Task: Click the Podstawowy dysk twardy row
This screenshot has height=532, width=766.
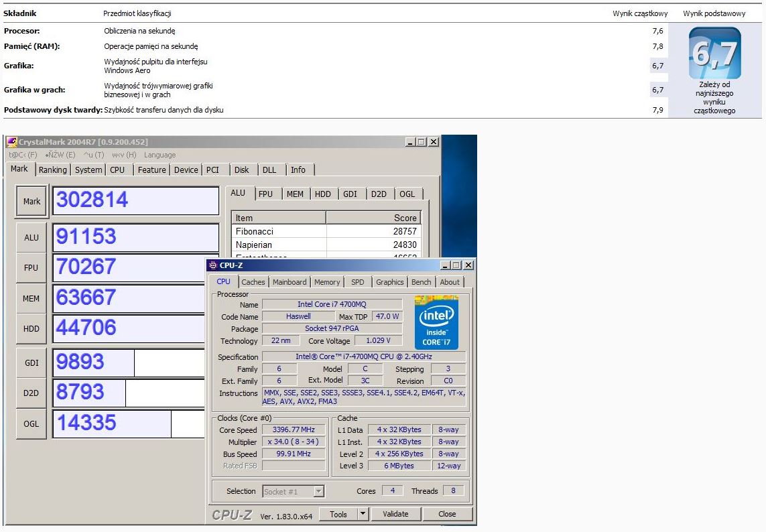Action: 334,110
